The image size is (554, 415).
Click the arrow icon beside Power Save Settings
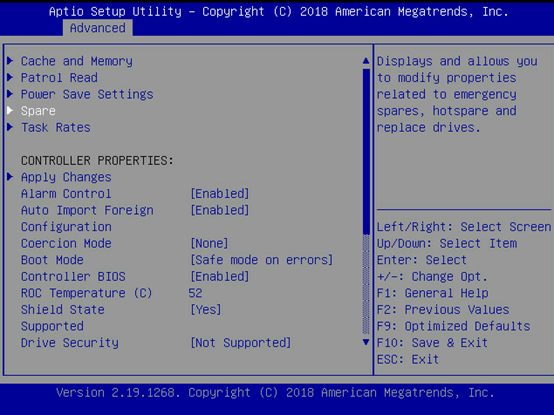point(10,94)
